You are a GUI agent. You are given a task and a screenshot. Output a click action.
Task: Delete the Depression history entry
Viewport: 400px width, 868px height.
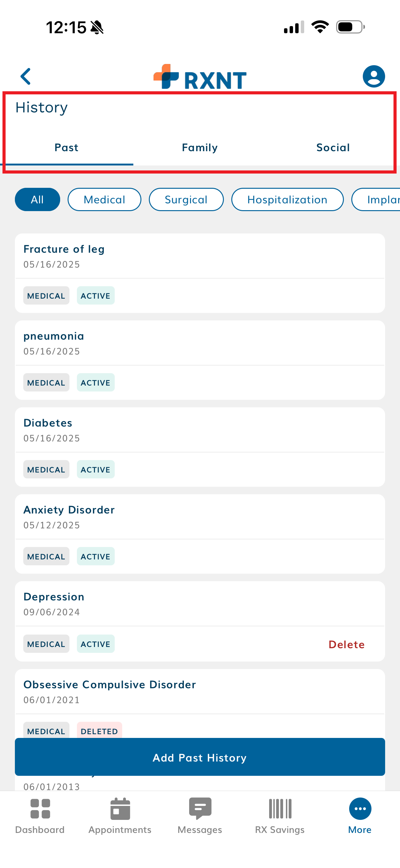tap(346, 644)
